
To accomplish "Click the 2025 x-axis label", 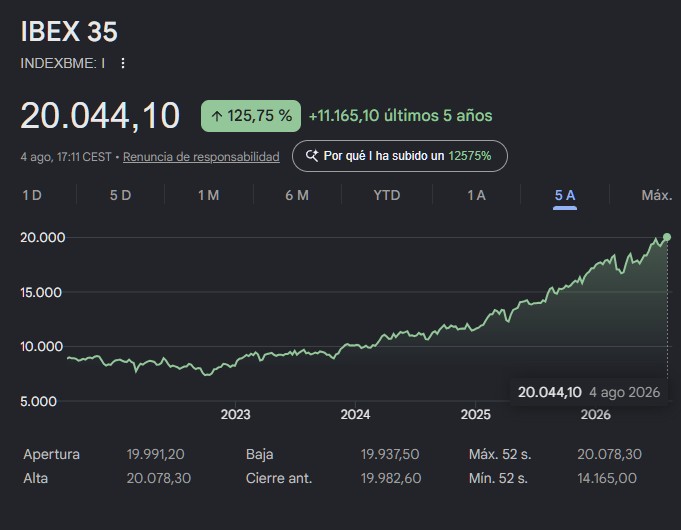I will [x=476, y=414].
